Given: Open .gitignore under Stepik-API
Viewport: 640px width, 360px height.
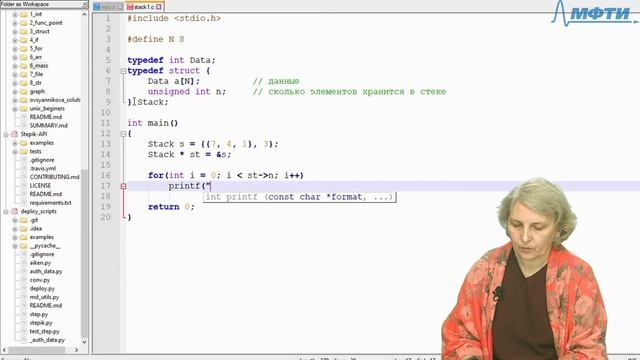Looking at the screenshot, I should 42,160.
